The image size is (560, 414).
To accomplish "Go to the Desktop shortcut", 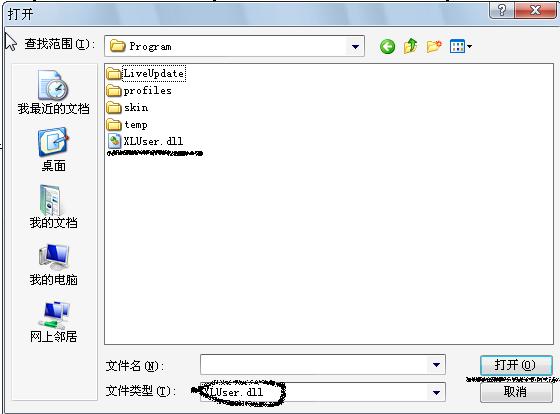I will pos(54,150).
